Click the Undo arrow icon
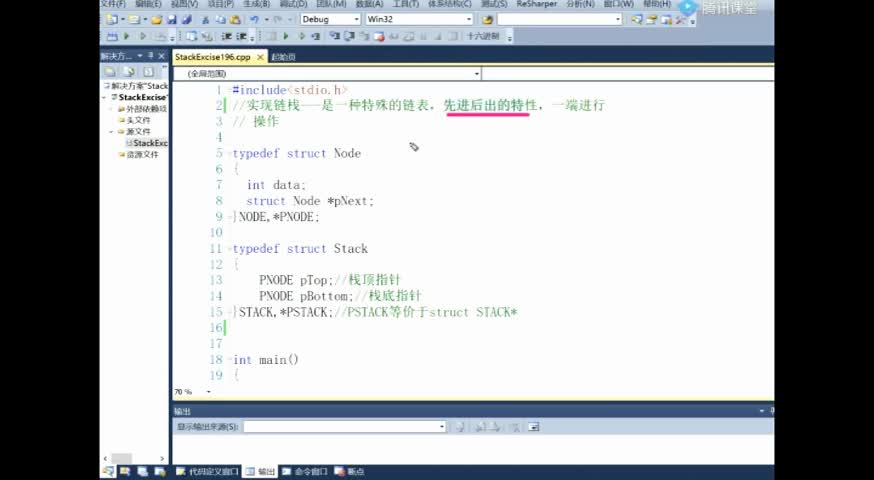 tap(254, 20)
